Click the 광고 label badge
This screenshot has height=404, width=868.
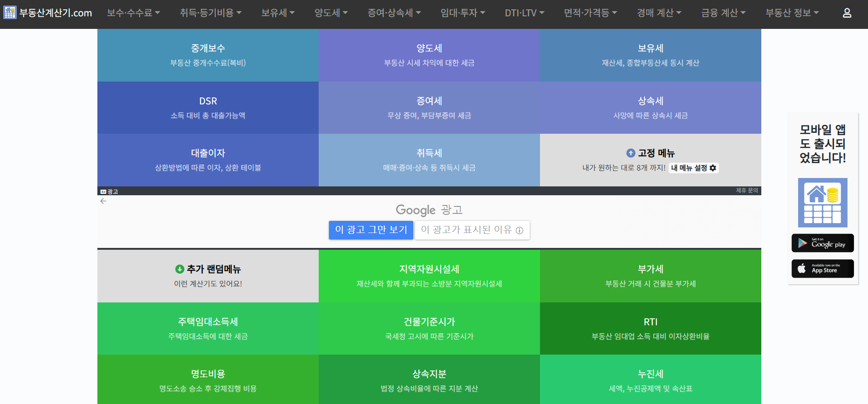(x=109, y=192)
